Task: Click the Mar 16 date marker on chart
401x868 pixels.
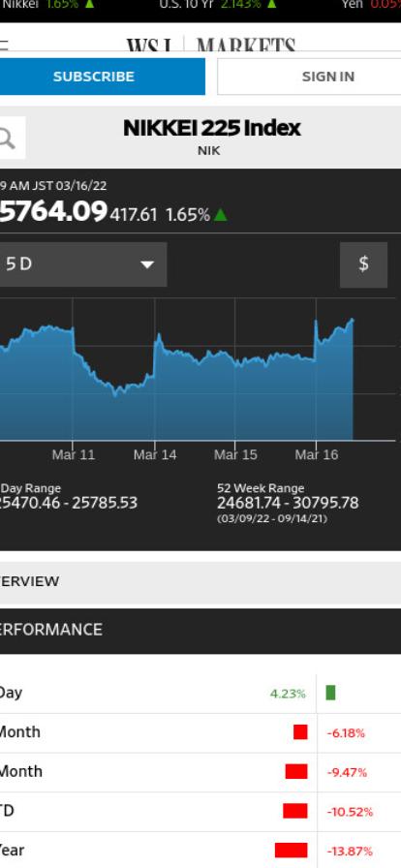Action: point(317,454)
